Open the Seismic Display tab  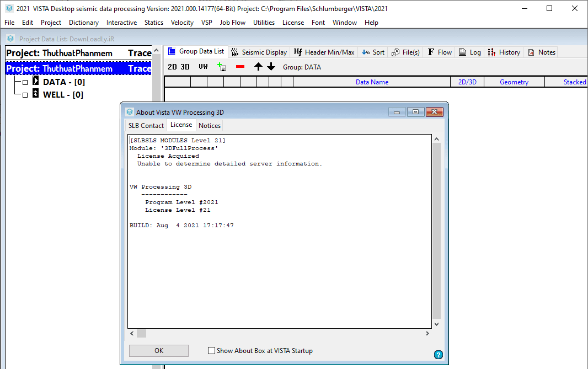point(259,52)
